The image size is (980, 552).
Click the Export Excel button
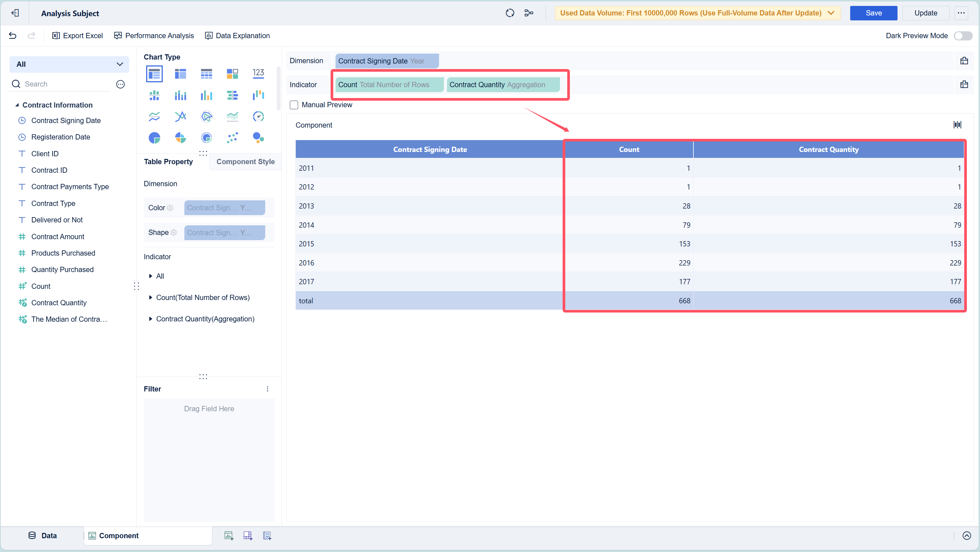point(77,36)
